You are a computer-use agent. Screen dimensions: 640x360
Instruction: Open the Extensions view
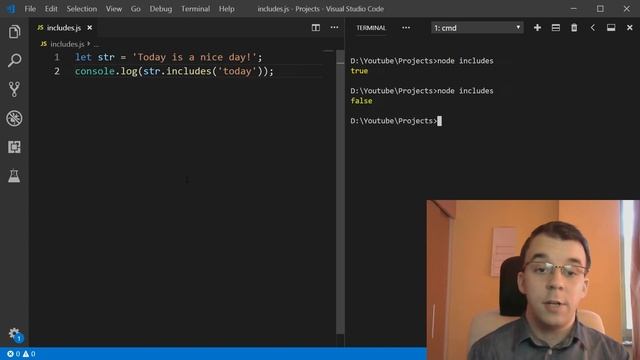(x=14, y=147)
